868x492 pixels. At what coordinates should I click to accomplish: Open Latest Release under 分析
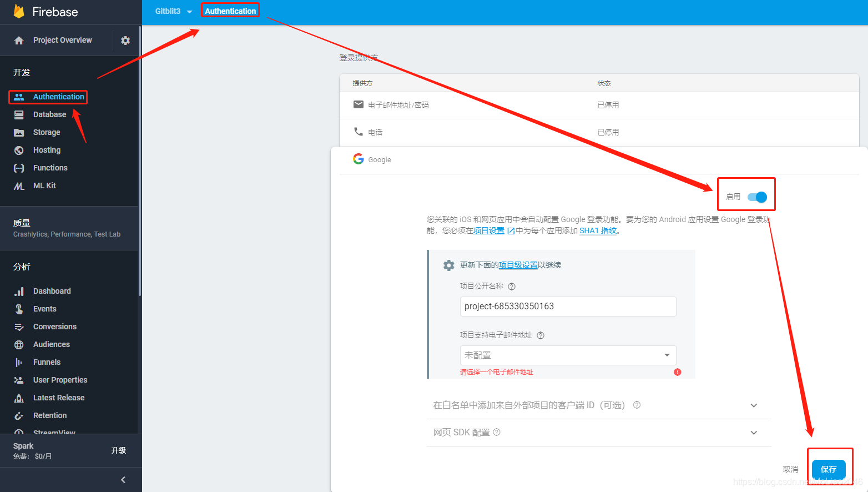(x=58, y=398)
